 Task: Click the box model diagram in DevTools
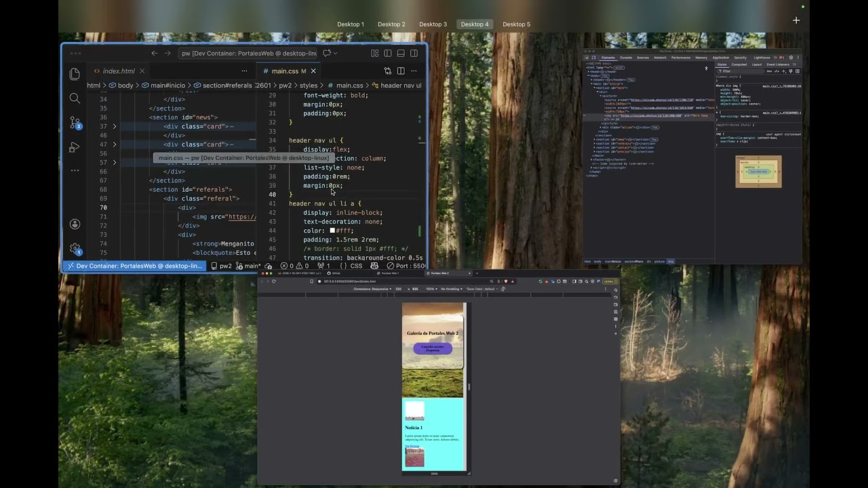pyautogui.click(x=758, y=171)
